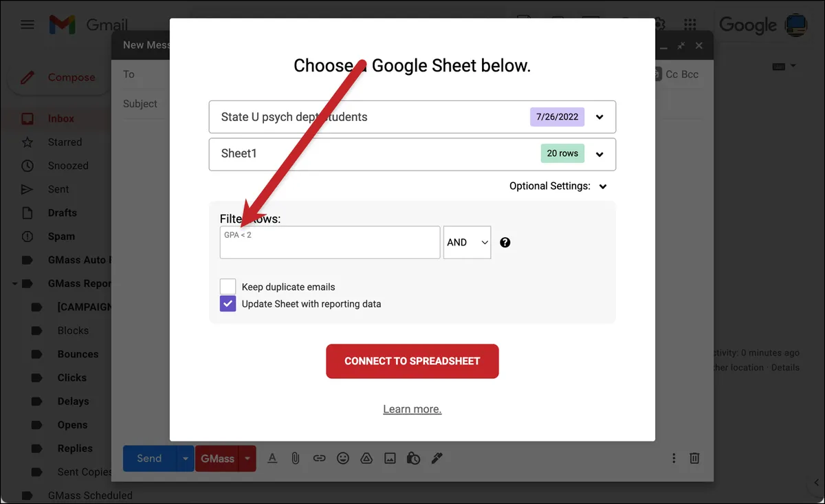Open the Send button dropdown arrow

(x=185, y=459)
